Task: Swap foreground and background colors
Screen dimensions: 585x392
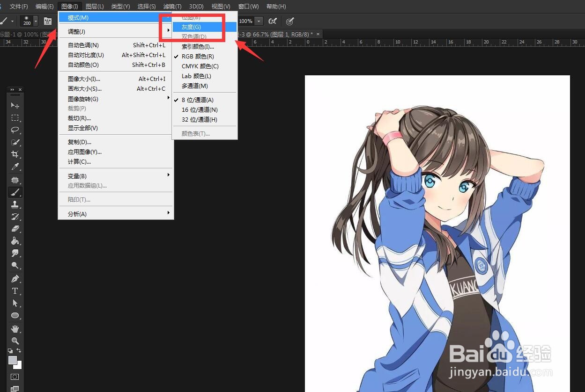Action: point(19,350)
